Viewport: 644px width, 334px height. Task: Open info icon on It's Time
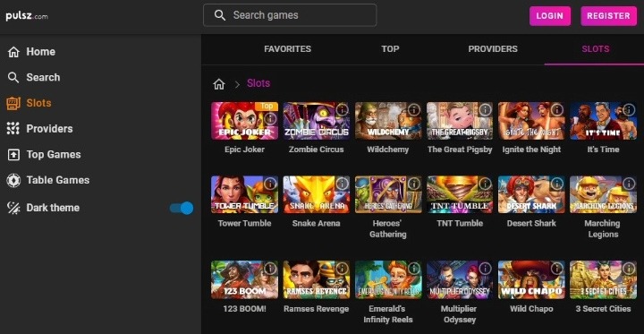pyautogui.click(x=629, y=110)
